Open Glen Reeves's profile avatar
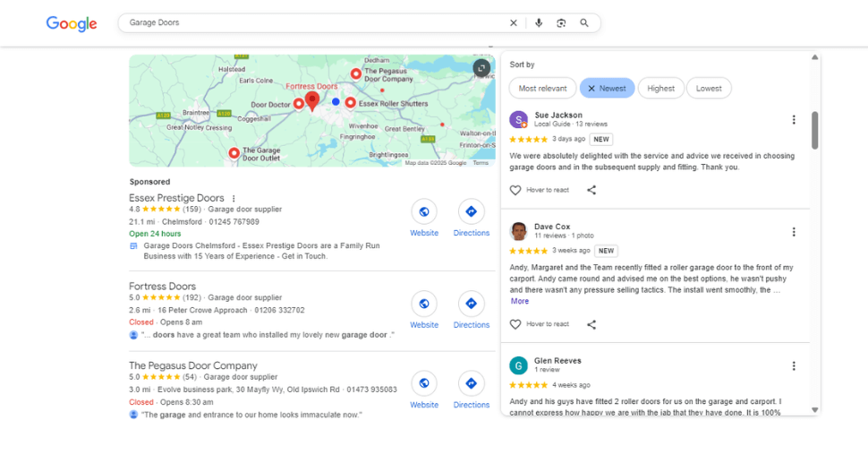Viewport: 868px width, 463px height. tap(519, 365)
